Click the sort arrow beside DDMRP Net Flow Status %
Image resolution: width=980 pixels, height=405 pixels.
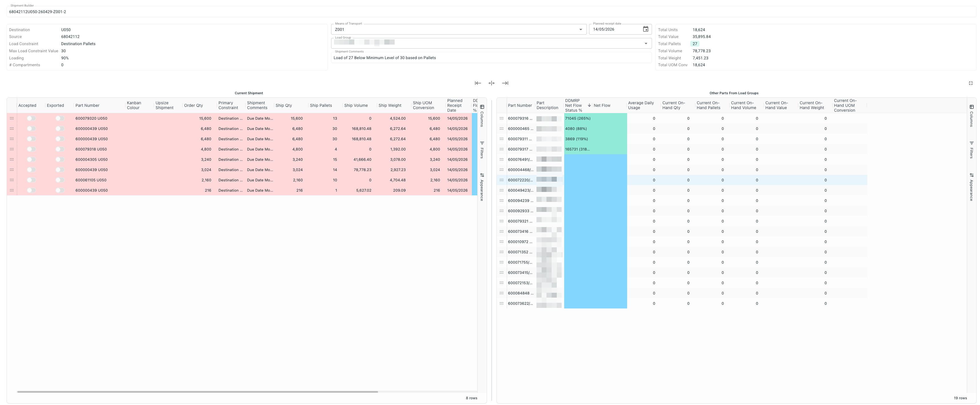pyautogui.click(x=589, y=105)
